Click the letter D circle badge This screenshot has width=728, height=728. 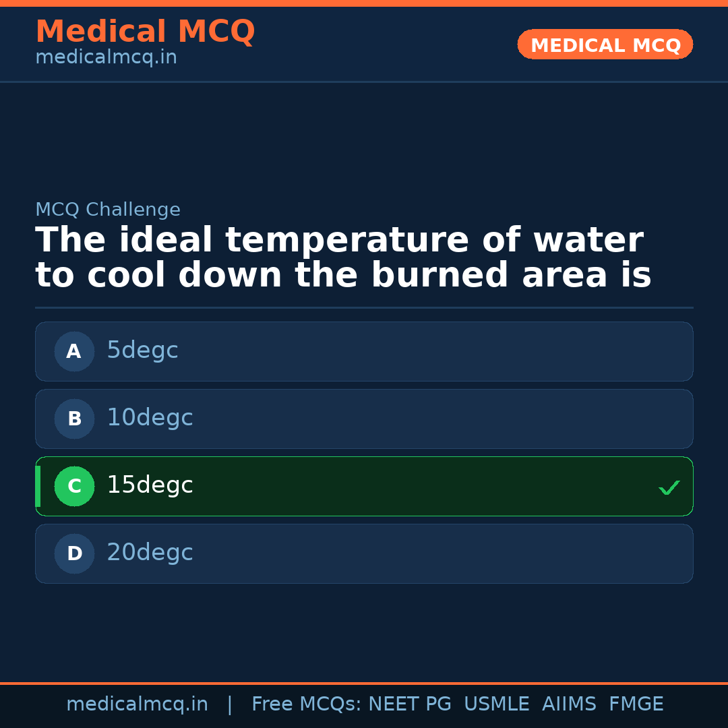coord(74,553)
